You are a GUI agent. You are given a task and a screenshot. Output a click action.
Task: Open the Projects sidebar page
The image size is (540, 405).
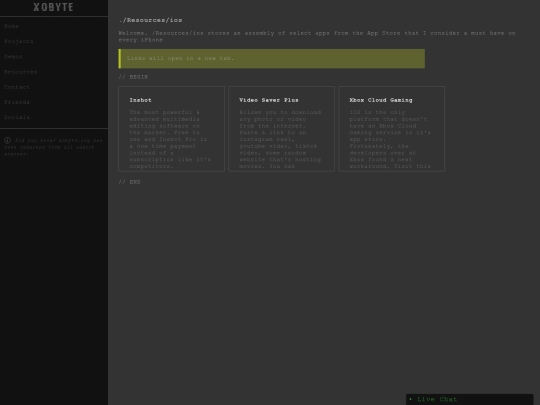click(19, 41)
